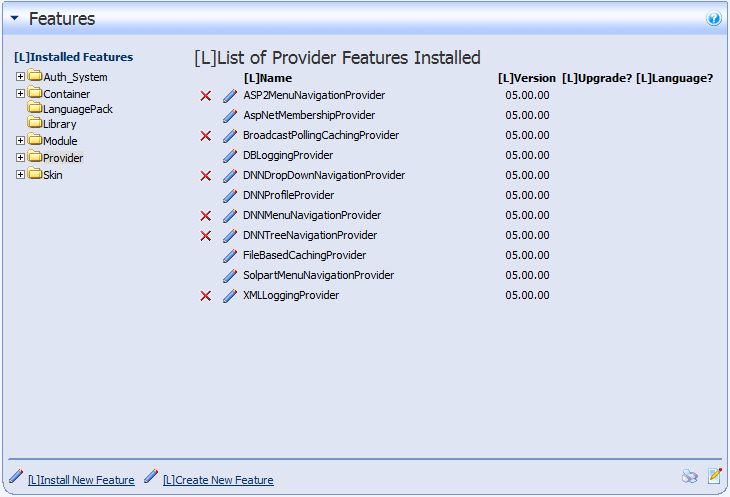Image resolution: width=730 pixels, height=497 pixels.
Task: Select Library in the tree
Action: click(60, 124)
